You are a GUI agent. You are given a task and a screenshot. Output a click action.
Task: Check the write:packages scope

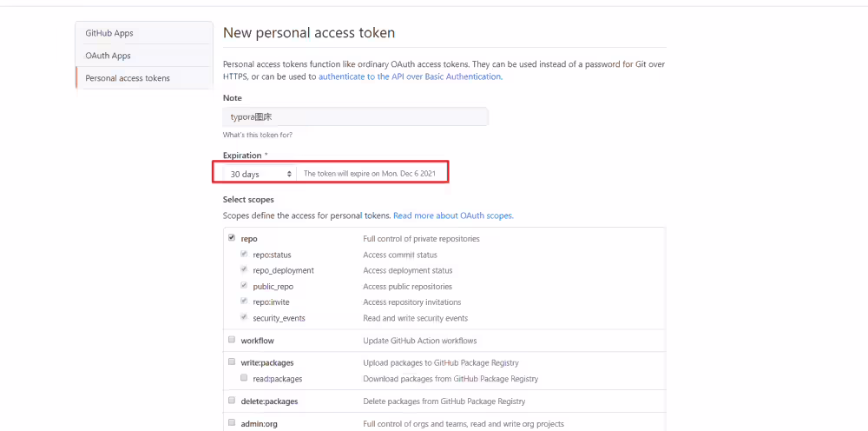[232, 361]
